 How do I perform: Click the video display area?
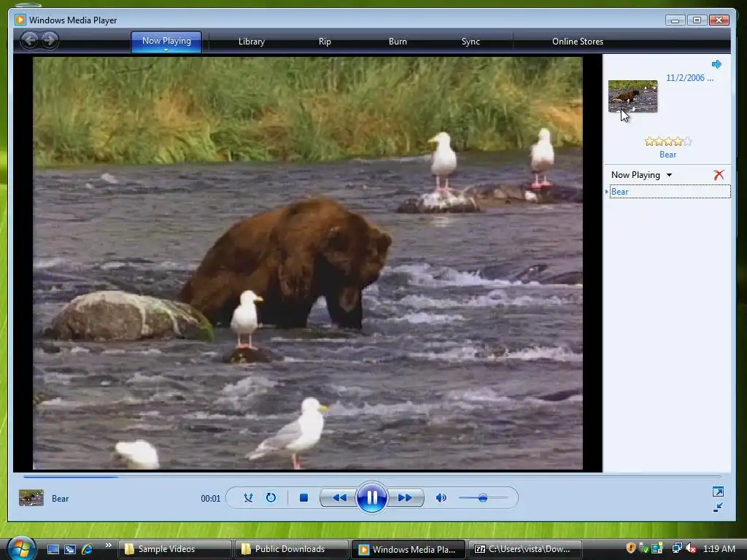pos(308,262)
